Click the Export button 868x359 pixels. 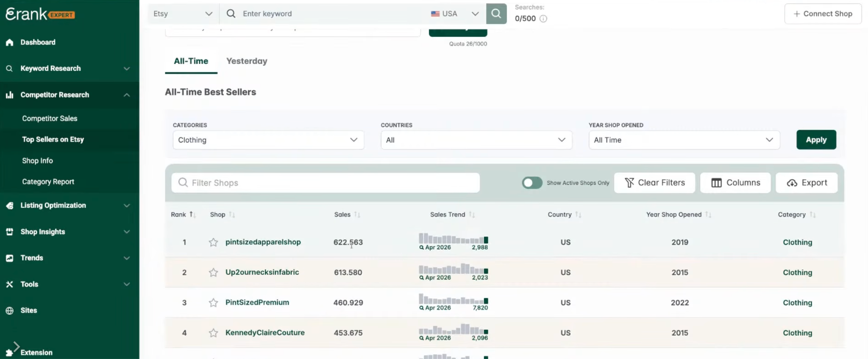pyautogui.click(x=807, y=183)
